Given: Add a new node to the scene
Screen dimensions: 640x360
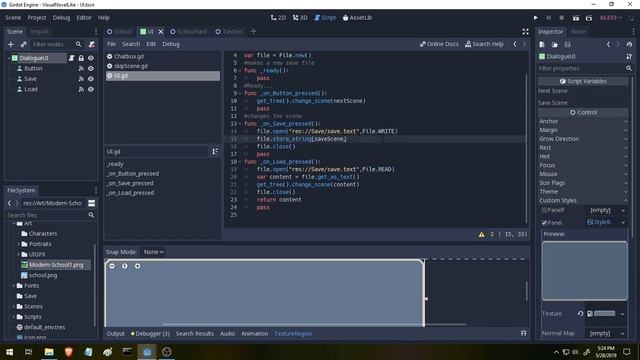Looking at the screenshot, I should click(x=11, y=44).
